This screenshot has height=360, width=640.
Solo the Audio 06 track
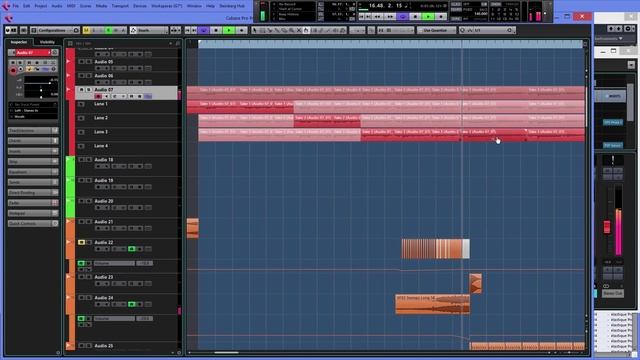click(89, 76)
